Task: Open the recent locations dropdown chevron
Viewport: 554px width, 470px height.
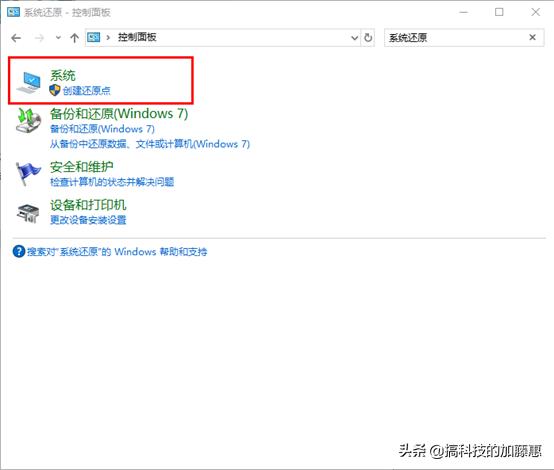Action: tap(58, 37)
